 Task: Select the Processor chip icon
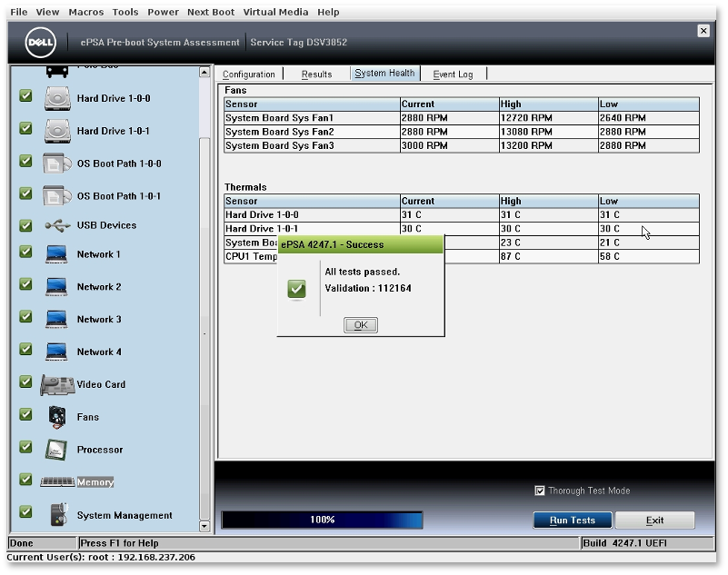click(x=56, y=450)
